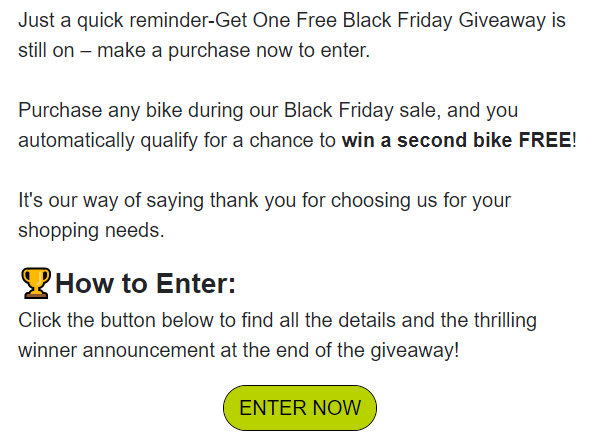Viewport: 600px width, 442px height.
Task: Click the words 'winner announcement'
Action: [x=117, y=350]
